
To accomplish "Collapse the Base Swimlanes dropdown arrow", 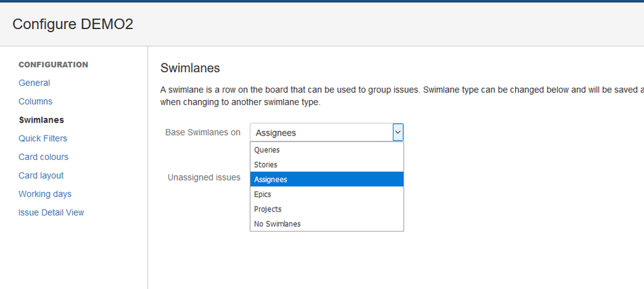I will pos(398,132).
